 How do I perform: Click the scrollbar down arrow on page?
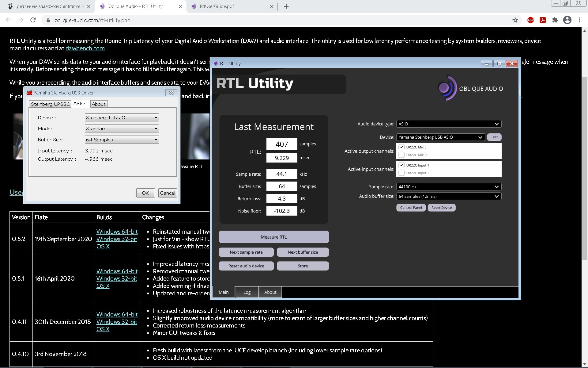coord(585,364)
